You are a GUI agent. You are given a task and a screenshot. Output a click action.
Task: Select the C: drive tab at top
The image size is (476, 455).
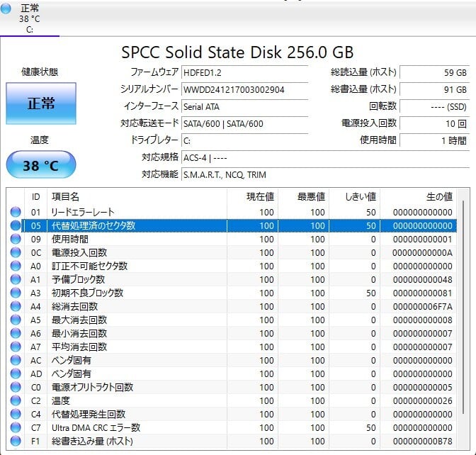(x=30, y=19)
